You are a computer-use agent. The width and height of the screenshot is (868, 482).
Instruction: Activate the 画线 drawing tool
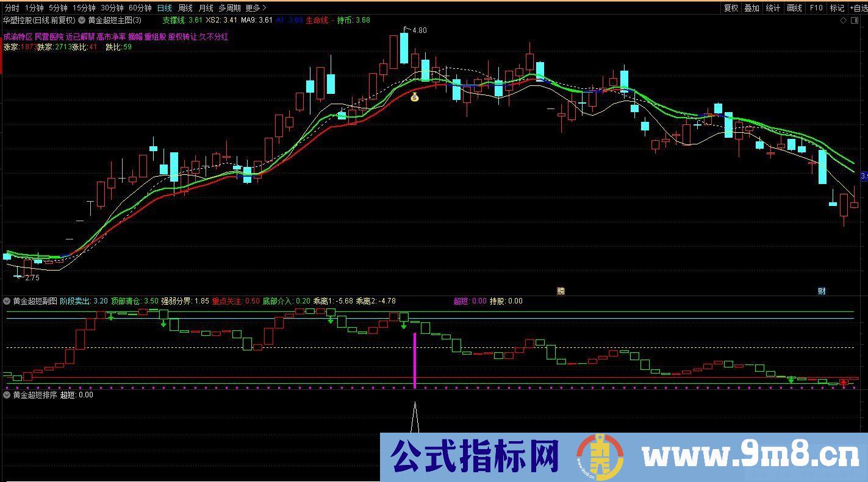[x=794, y=8]
